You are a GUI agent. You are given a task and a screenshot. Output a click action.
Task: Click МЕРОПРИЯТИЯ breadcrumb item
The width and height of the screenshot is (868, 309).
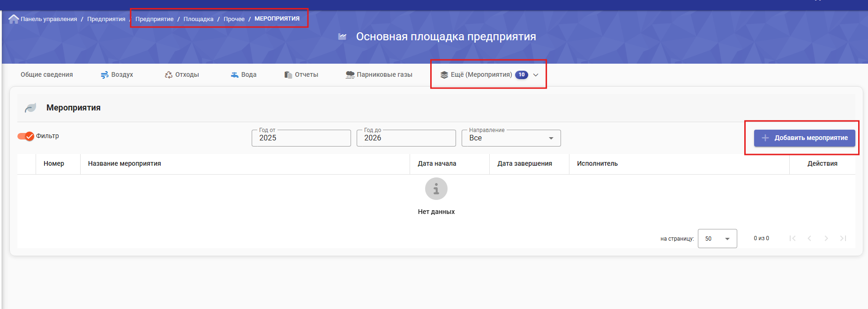277,19
